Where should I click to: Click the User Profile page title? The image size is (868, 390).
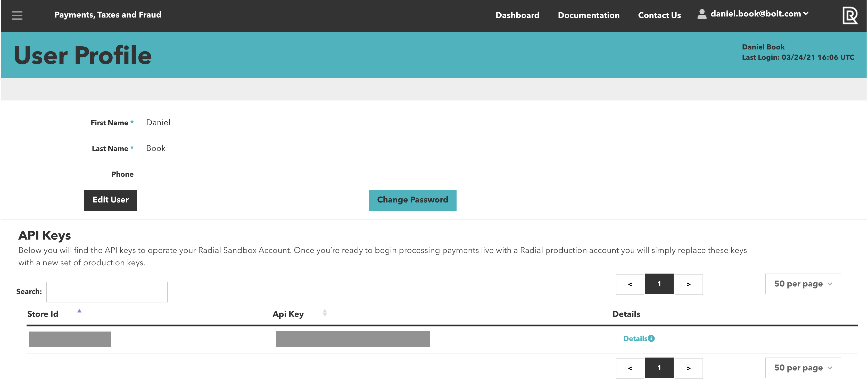click(82, 55)
